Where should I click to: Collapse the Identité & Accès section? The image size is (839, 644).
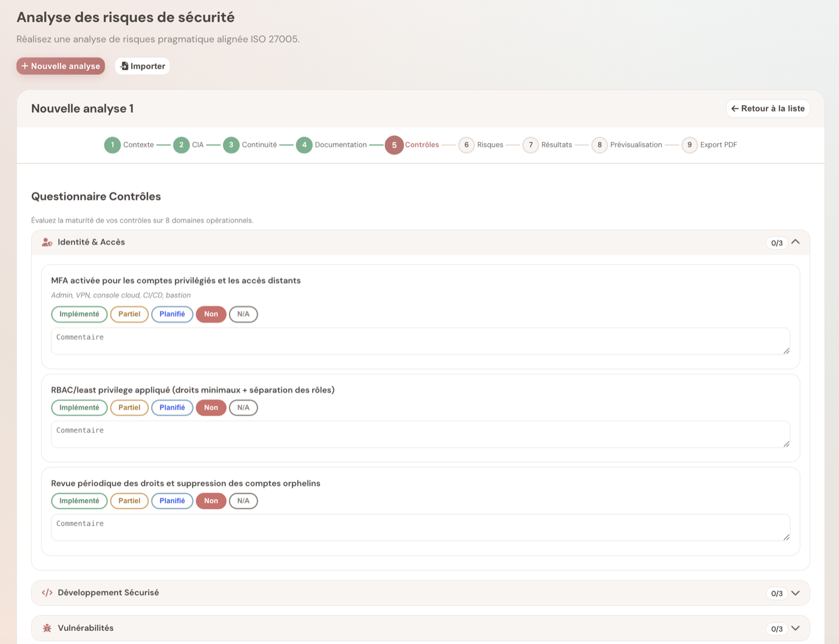click(795, 242)
